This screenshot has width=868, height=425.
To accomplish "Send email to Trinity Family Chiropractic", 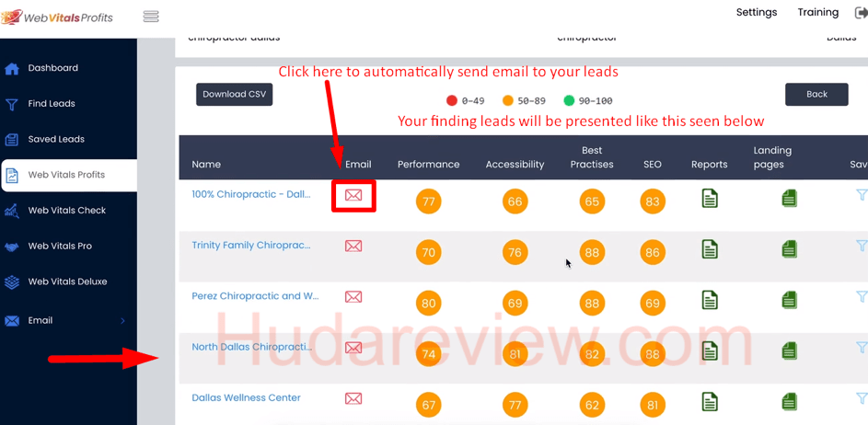I will click(x=353, y=246).
